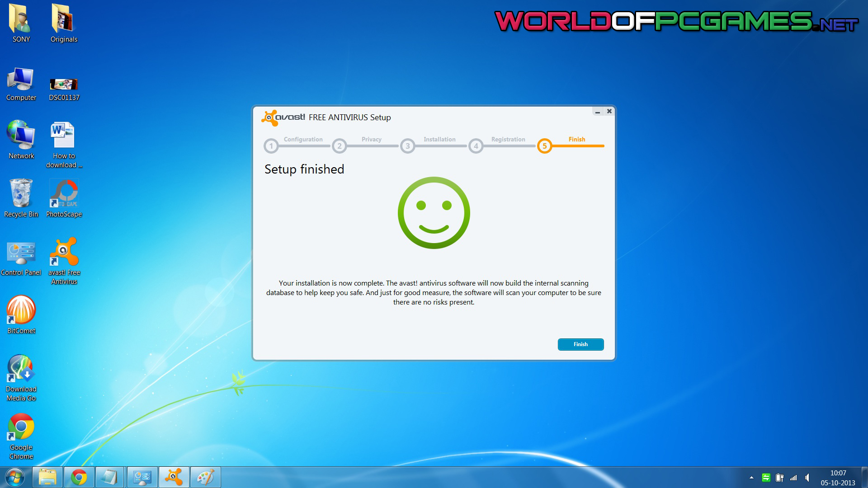Open the How to download Word document
The image size is (868, 488).
(63, 136)
